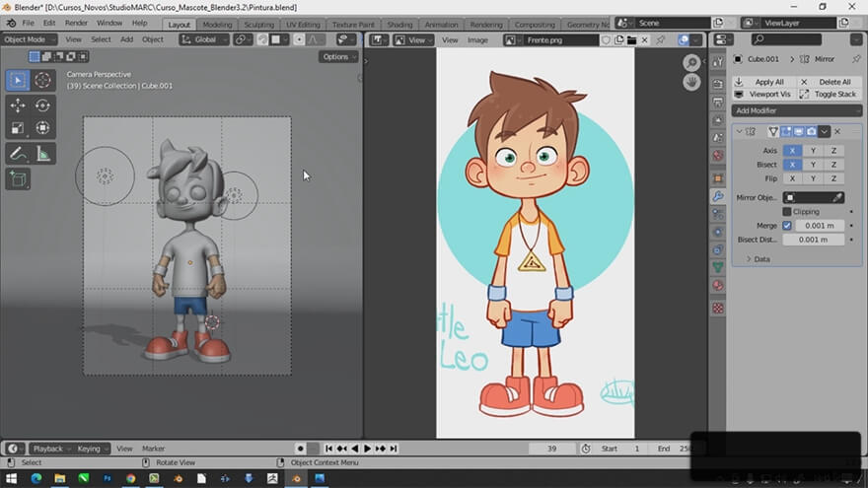Open the Modifier properties wrench tab

point(718,196)
